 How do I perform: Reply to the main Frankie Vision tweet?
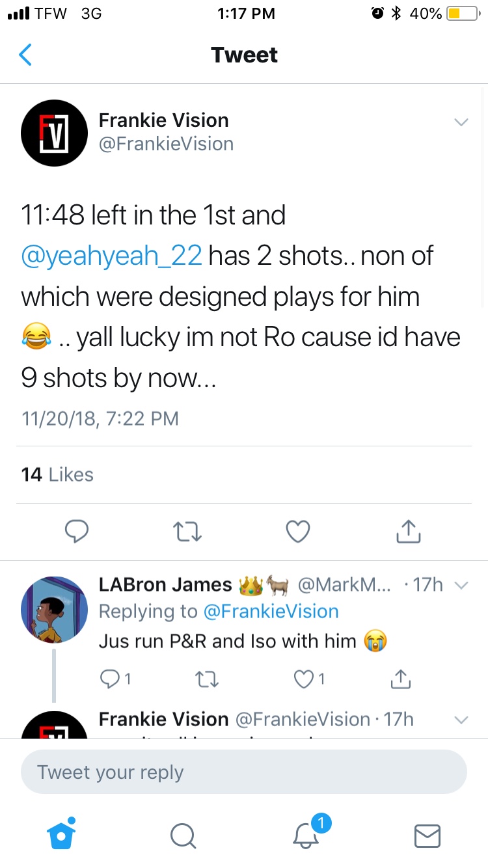pos(77,532)
